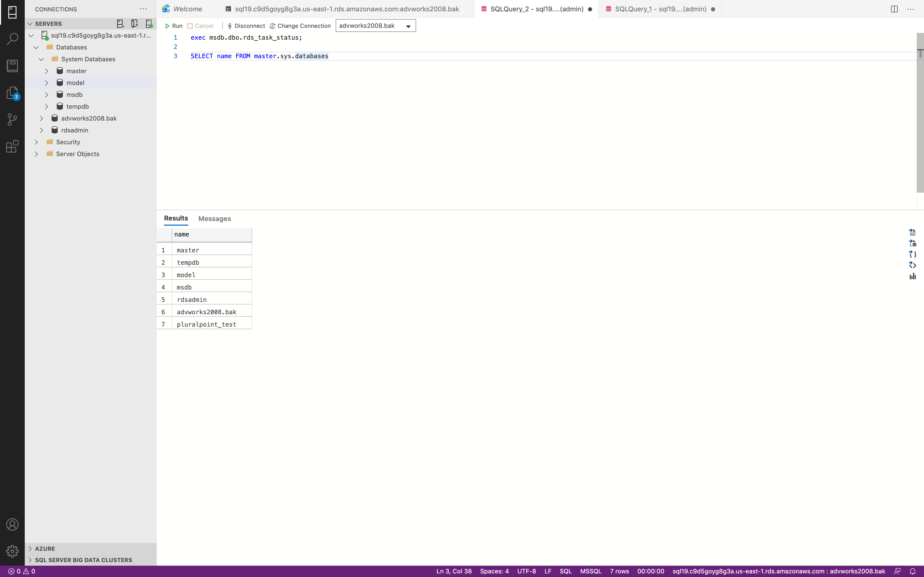Select the pluralpoint_test result cell
The height and width of the screenshot is (577, 924).
207,324
